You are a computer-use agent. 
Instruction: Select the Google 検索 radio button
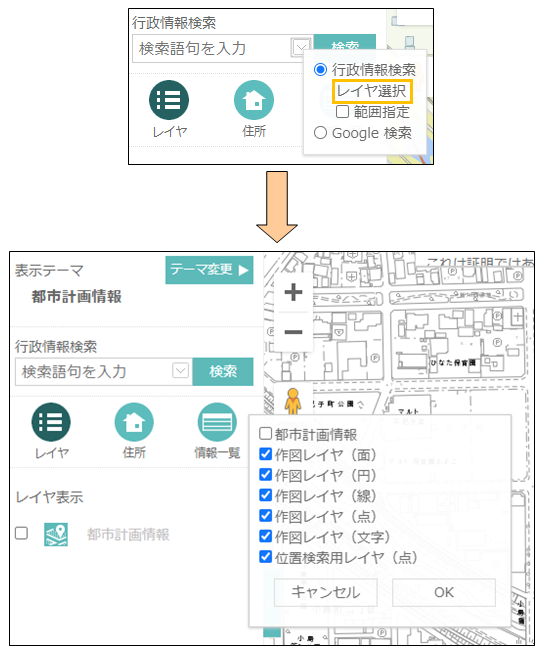coord(320,133)
